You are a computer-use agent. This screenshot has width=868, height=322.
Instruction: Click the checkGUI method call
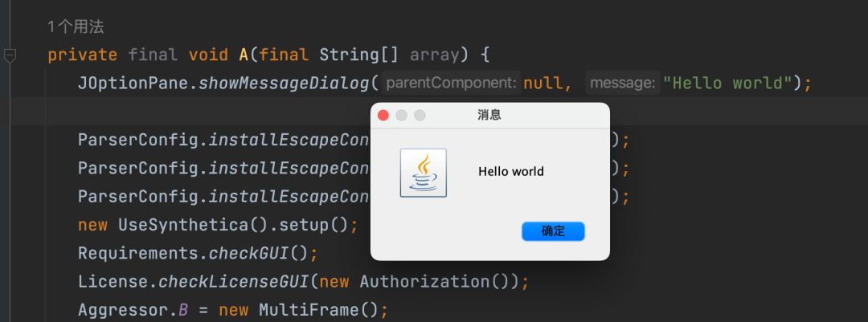click(250, 254)
